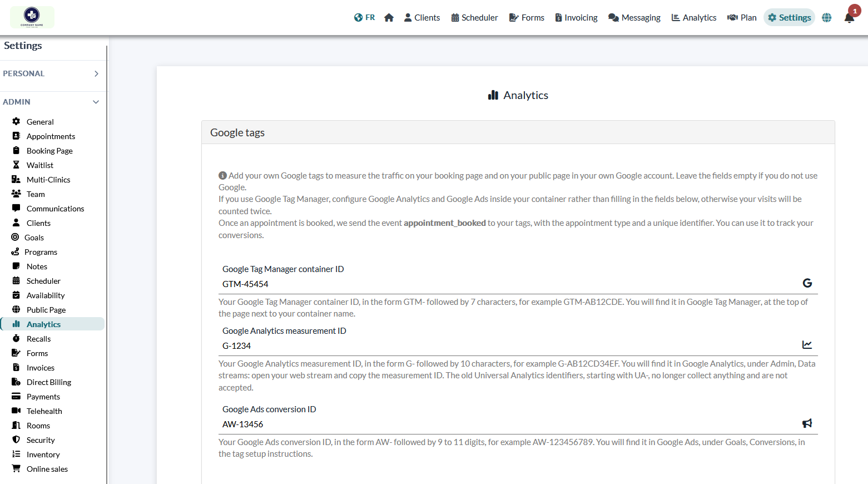868x484 pixels.
Task: Open Scheduler calendar icon in sidebar
Action: click(16, 280)
